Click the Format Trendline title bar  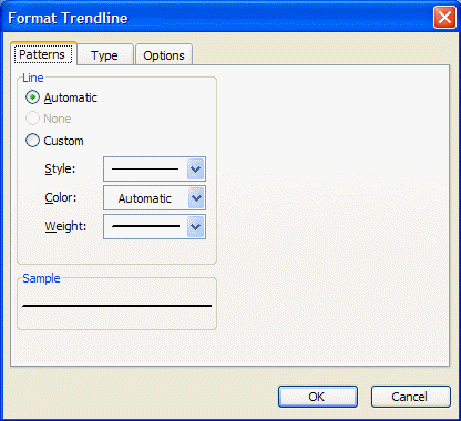(217, 17)
